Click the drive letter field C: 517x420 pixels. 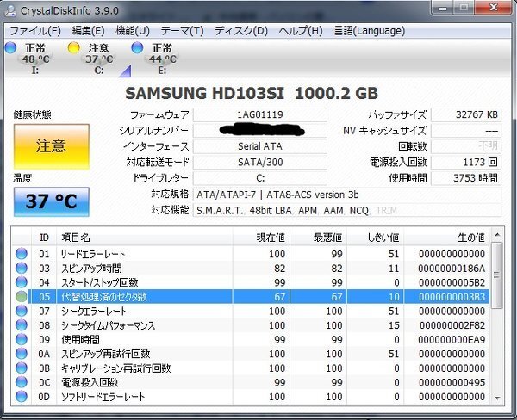pyautogui.click(x=260, y=178)
